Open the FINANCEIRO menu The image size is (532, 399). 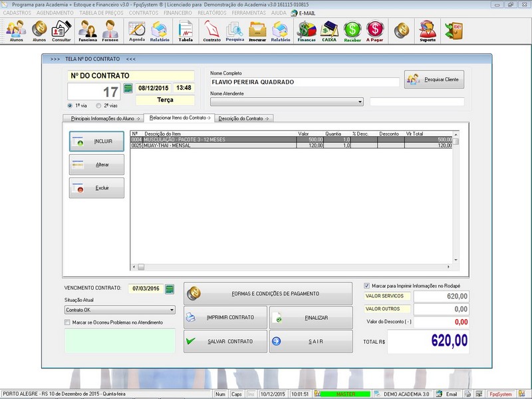(178, 13)
